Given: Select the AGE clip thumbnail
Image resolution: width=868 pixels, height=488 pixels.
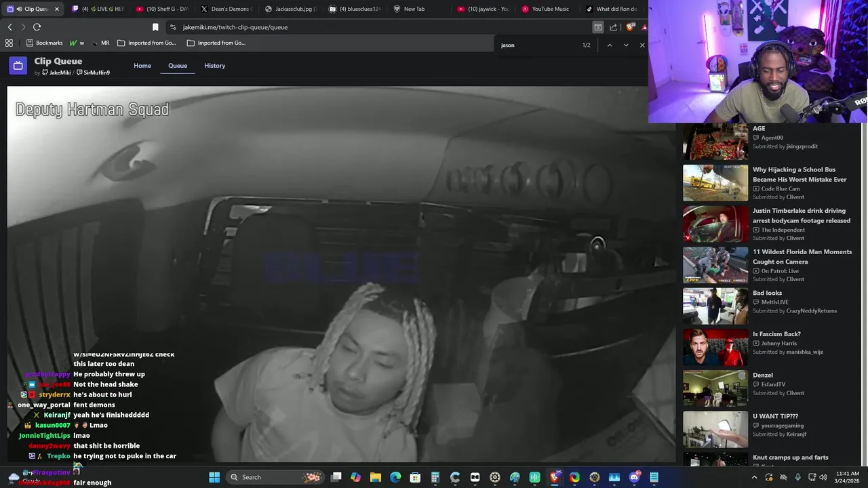Looking at the screenshot, I should 715,141.
